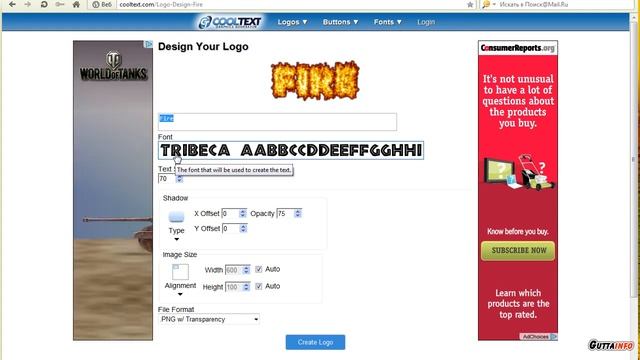640x360 pixels.
Task: Open the shadow Type swatch
Action: pyautogui.click(x=176, y=216)
